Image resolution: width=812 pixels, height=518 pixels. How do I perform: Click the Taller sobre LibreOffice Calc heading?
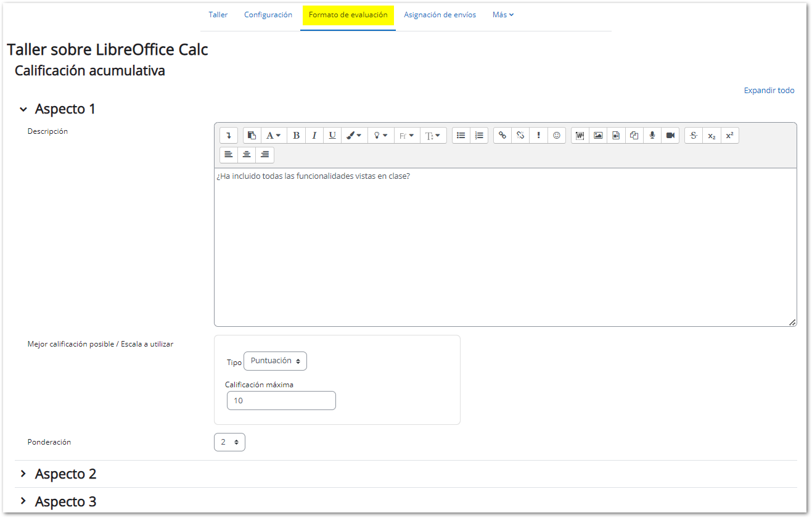107,49
